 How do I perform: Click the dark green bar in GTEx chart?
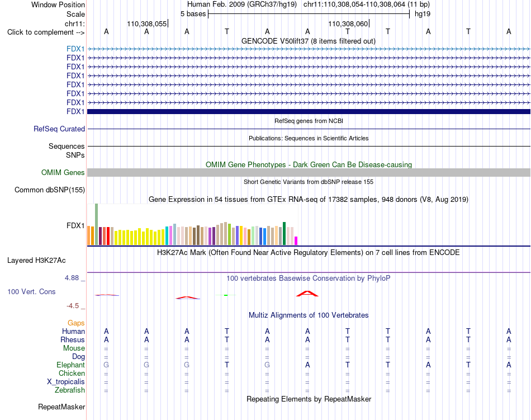click(284, 233)
